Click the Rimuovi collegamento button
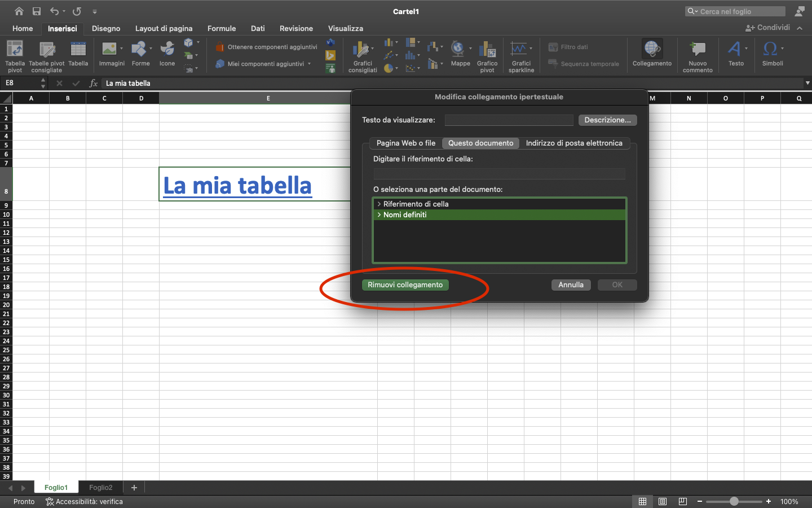 405,285
